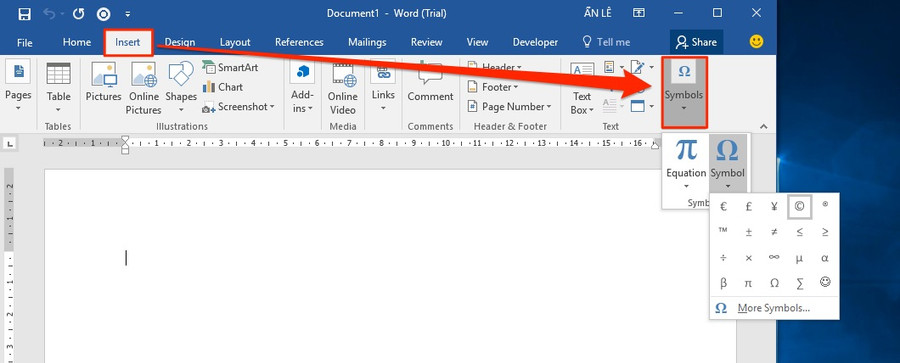Open More Symbols... dialog

coord(774,308)
